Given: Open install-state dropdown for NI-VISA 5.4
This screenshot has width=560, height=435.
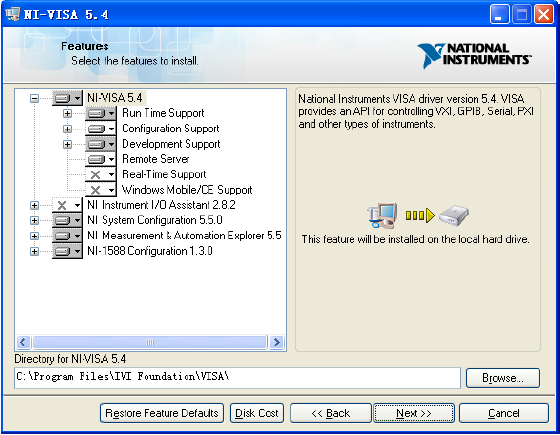Looking at the screenshot, I should click(x=67, y=98).
